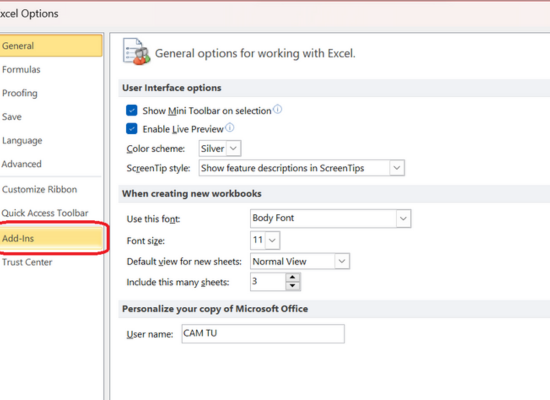
Task: Click info icon beside Live Preview
Action: coord(230,127)
